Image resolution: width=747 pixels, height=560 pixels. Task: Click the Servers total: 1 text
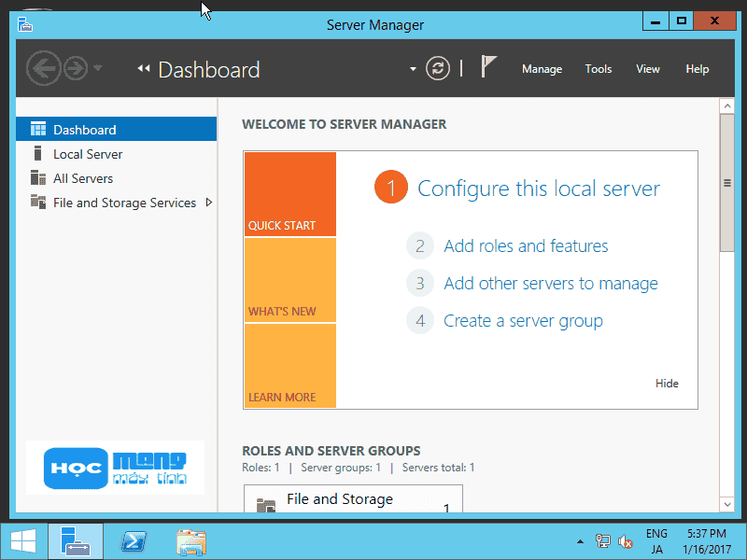click(438, 468)
